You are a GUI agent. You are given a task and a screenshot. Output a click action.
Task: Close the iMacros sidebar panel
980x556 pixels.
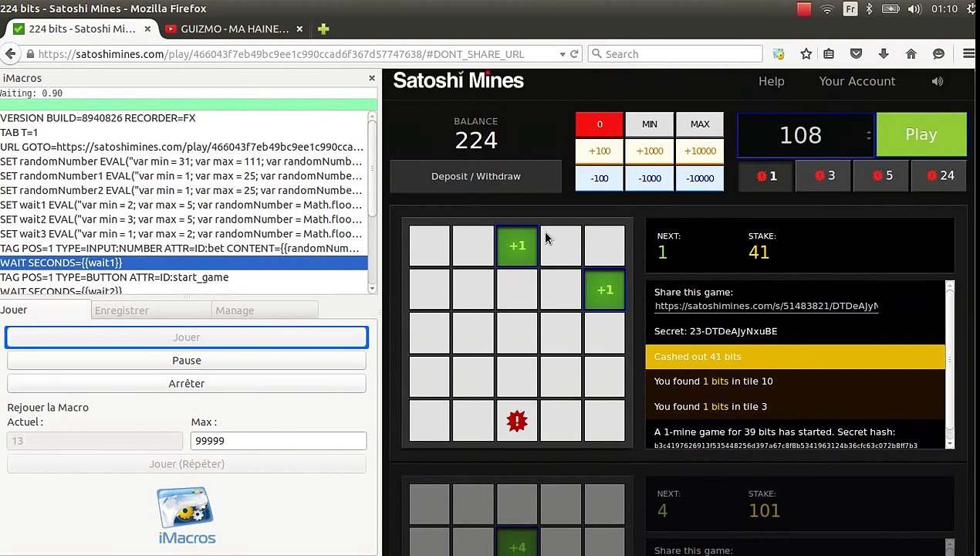[x=372, y=78]
